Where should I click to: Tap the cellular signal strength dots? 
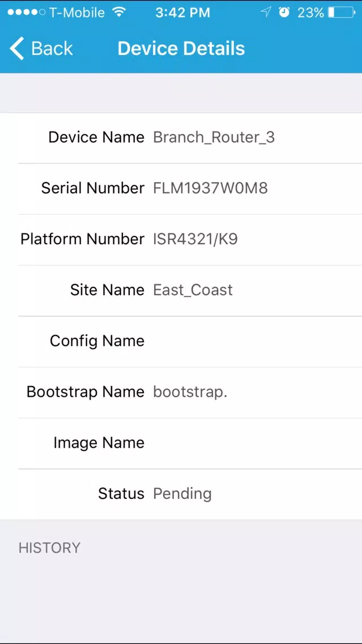(x=26, y=12)
